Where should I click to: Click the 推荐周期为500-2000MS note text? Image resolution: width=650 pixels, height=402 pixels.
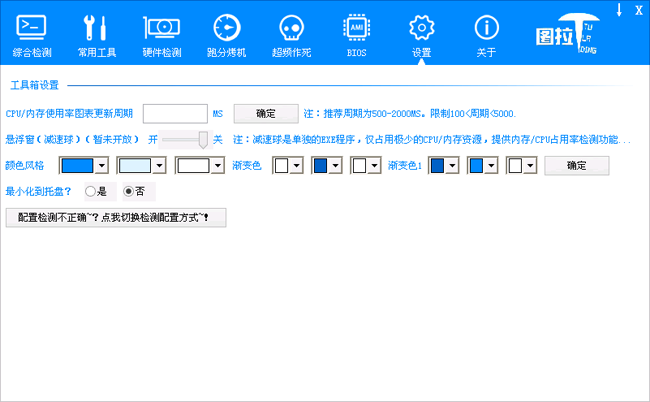pyautogui.click(x=410, y=114)
